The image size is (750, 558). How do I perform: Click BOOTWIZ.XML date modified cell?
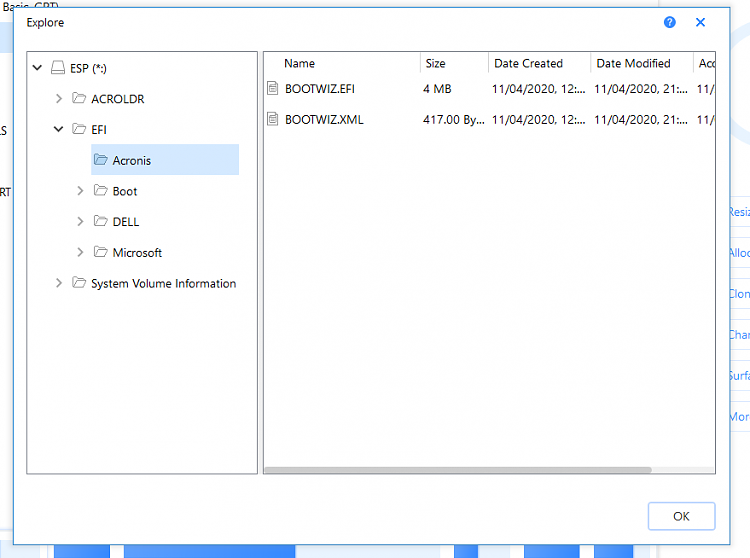640,120
